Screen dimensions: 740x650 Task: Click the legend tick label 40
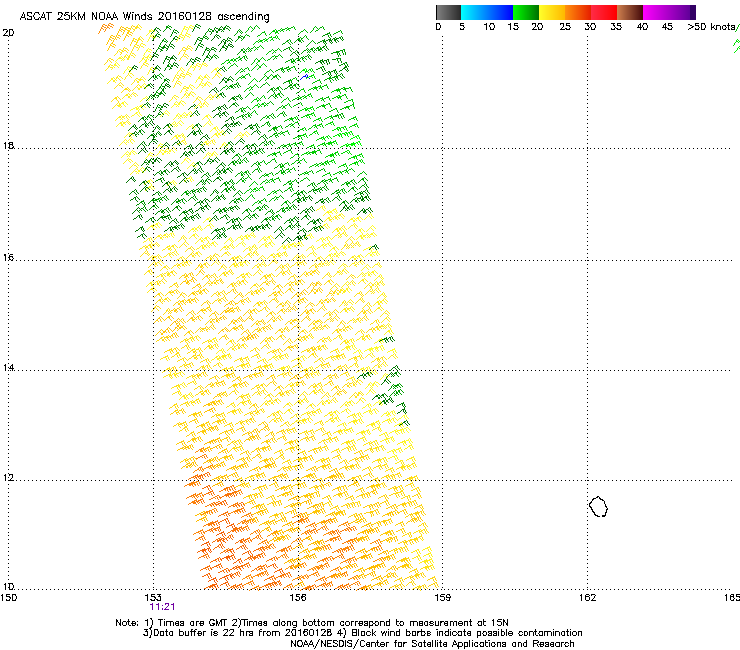coord(642,27)
